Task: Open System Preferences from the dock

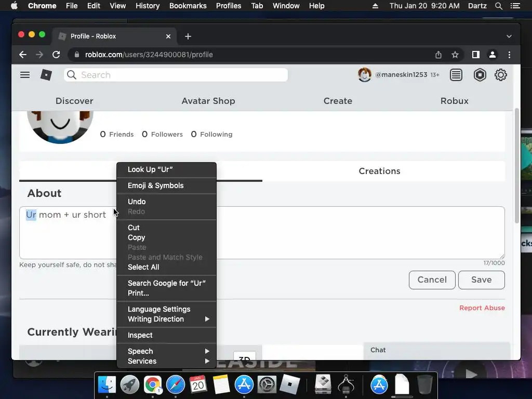Action: [x=267, y=384]
